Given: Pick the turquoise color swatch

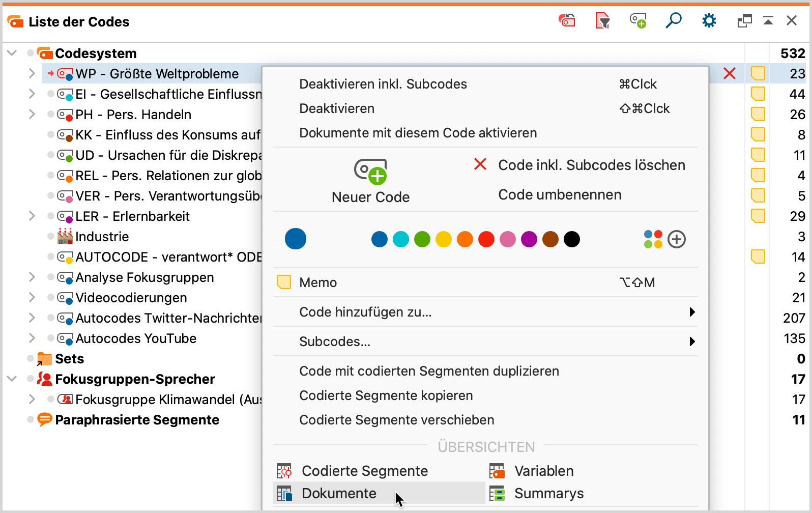Looking at the screenshot, I should [x=401, y=239].
